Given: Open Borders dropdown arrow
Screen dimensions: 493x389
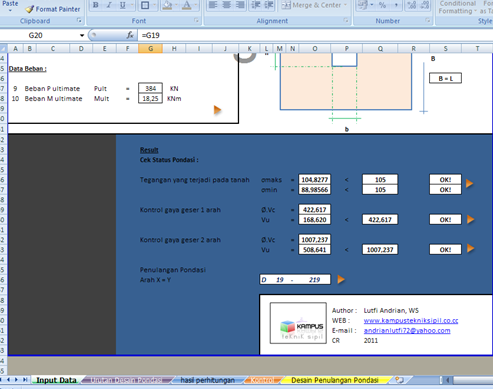Looking at the screenshot, I should click(154, 5).
